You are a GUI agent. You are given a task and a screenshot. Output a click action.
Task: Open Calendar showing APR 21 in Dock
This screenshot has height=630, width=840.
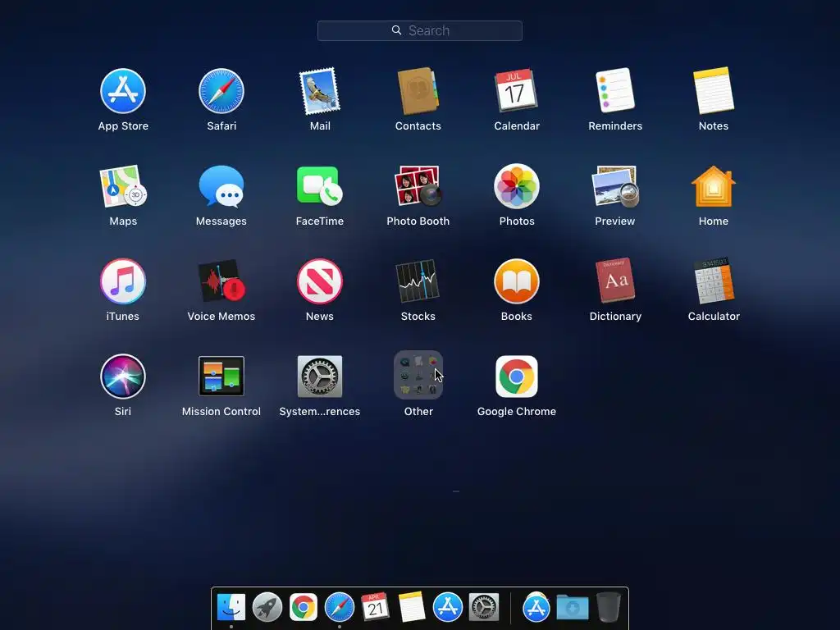(375, 607)
